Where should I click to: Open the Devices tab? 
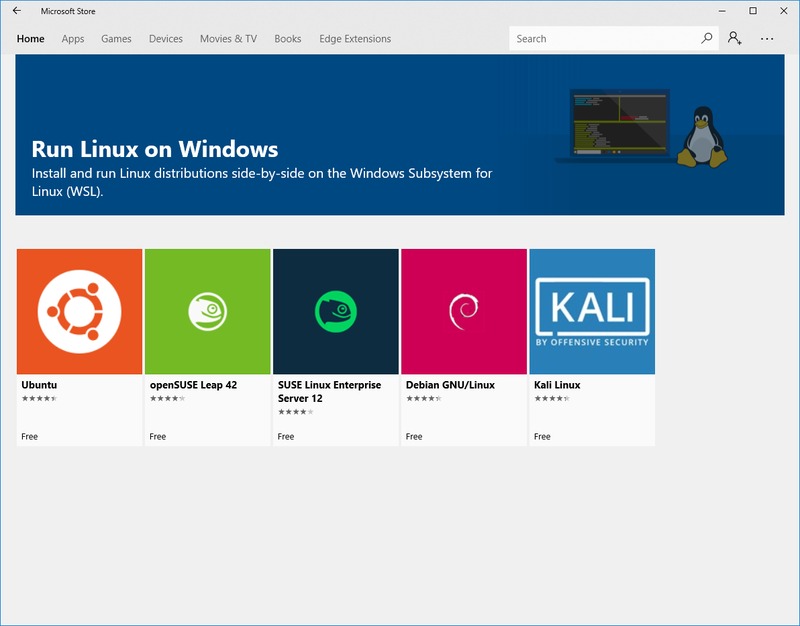click(166, 39)
